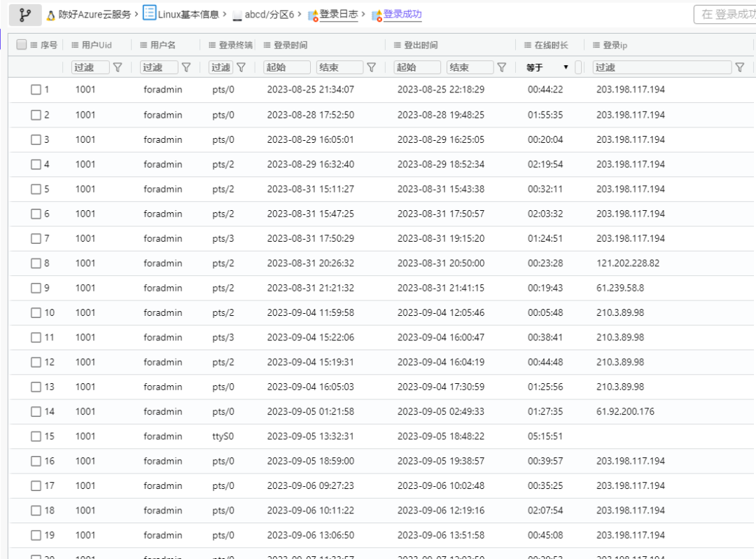Click the 在线时长 filter value field
This screenshot has height=559, width=756.
pyautogui.click(x=578, y=67)
